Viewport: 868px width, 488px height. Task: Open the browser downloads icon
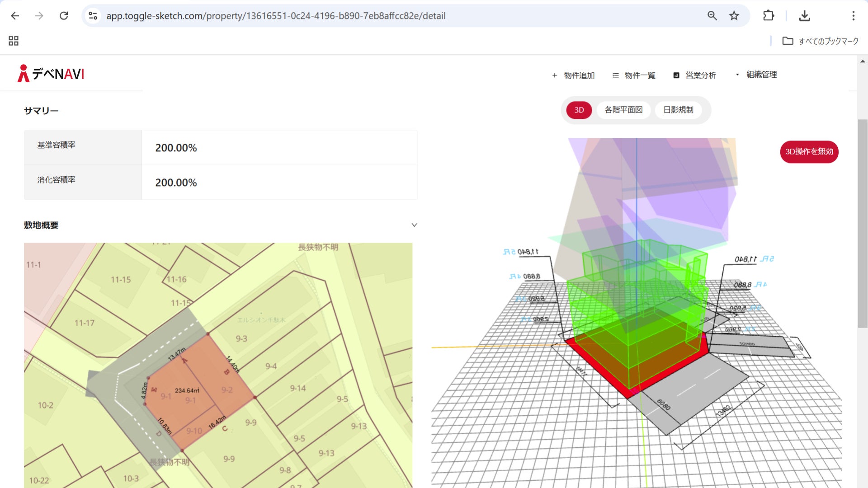coord(804,16)
